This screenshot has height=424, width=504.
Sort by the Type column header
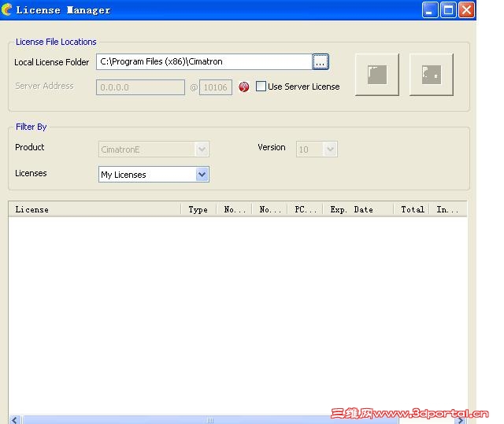tap(198, 209)
